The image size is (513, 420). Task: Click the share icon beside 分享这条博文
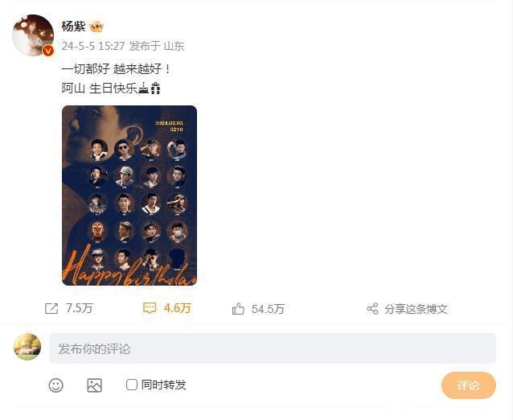coord(372,309)
